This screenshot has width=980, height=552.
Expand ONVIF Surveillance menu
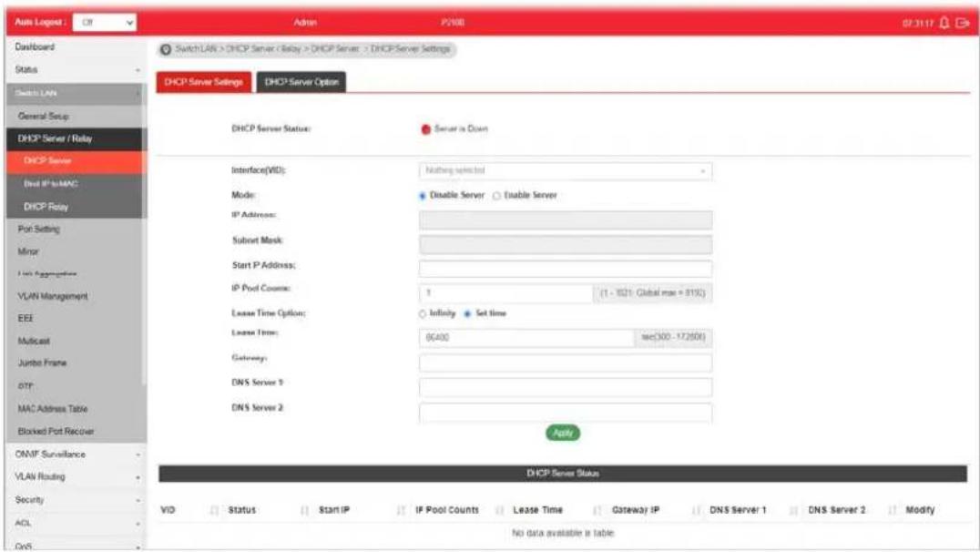pos(75,455)
